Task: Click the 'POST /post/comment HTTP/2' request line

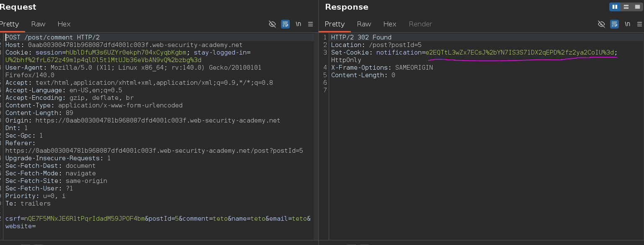Action: [52, 37]
